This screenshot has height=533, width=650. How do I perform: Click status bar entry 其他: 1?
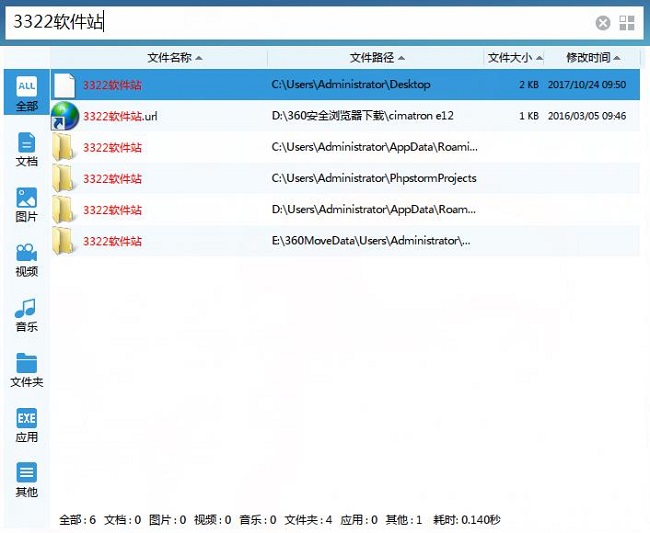404,520
